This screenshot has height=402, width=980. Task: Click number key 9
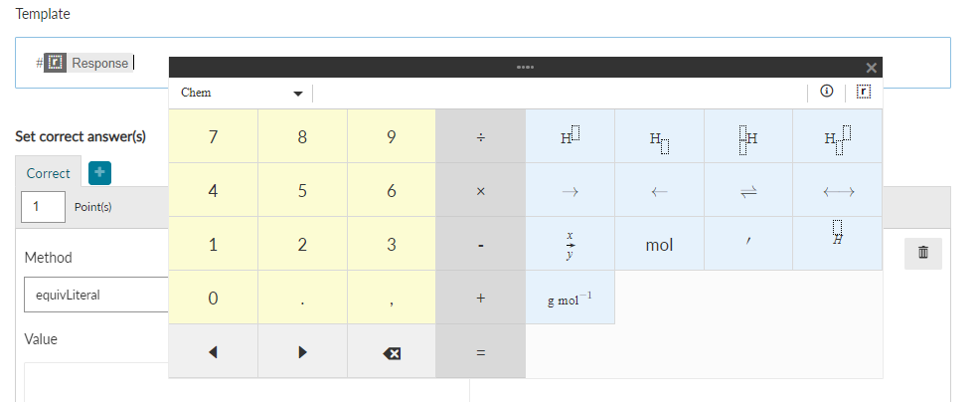[x=392, y=136]
